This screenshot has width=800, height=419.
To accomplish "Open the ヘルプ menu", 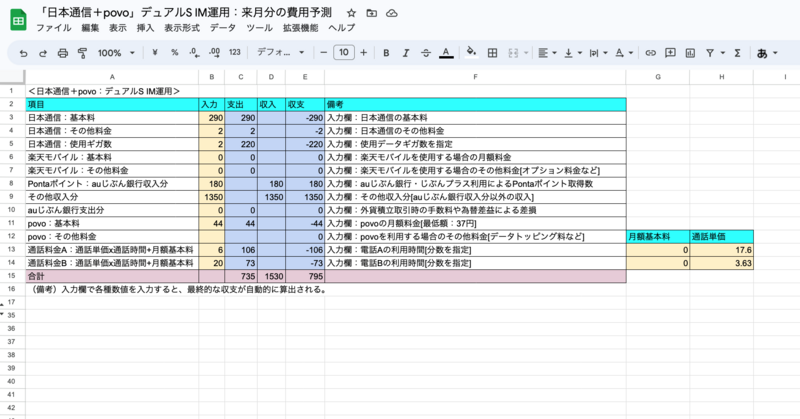I will [x=342, y=28].
